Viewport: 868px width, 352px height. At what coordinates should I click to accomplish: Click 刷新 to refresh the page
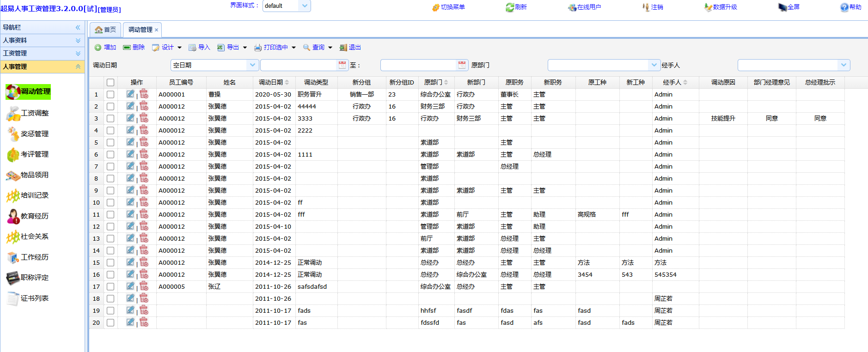(516, 7)
